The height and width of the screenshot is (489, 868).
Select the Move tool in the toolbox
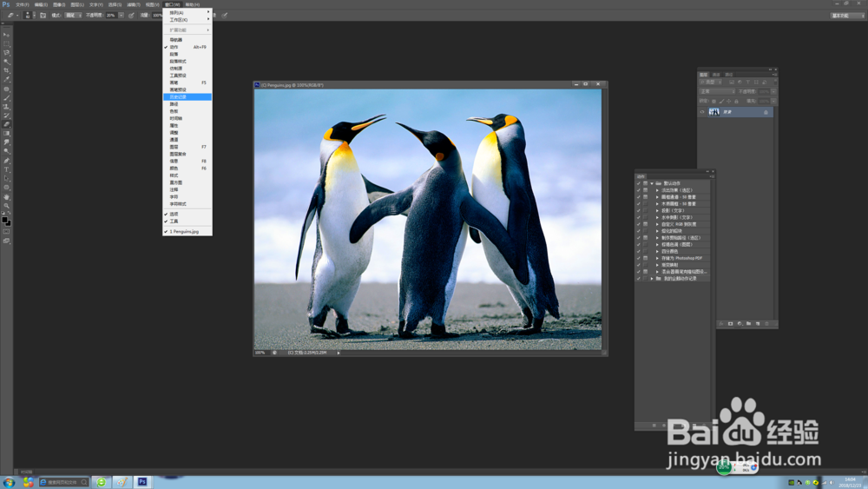click(x=7, y=35)
